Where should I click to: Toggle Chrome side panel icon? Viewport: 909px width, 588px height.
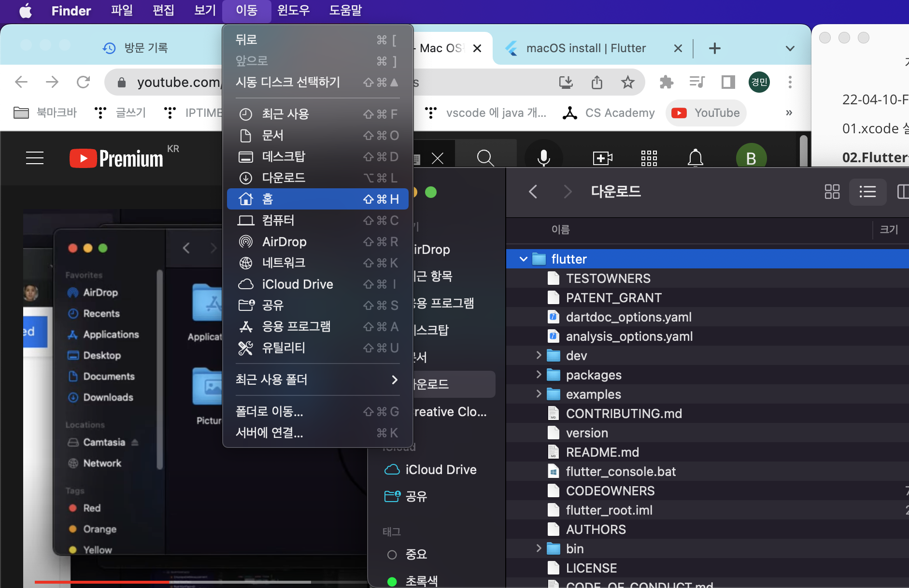point(728,82)
